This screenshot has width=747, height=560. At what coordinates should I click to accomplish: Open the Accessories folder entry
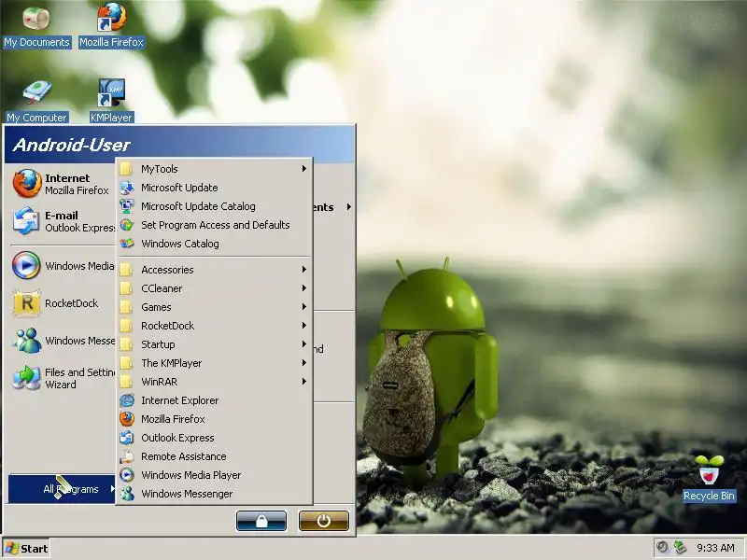[x=215, y=270]
